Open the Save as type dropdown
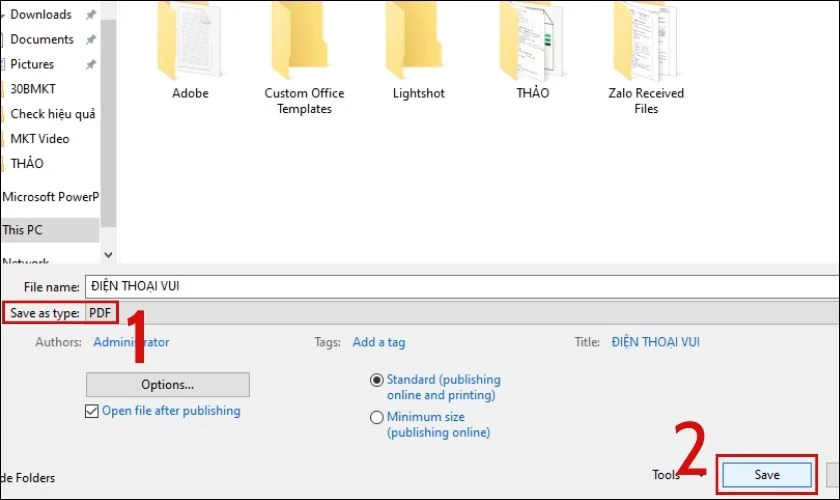 pyautogui.click(x=462, y=313)
